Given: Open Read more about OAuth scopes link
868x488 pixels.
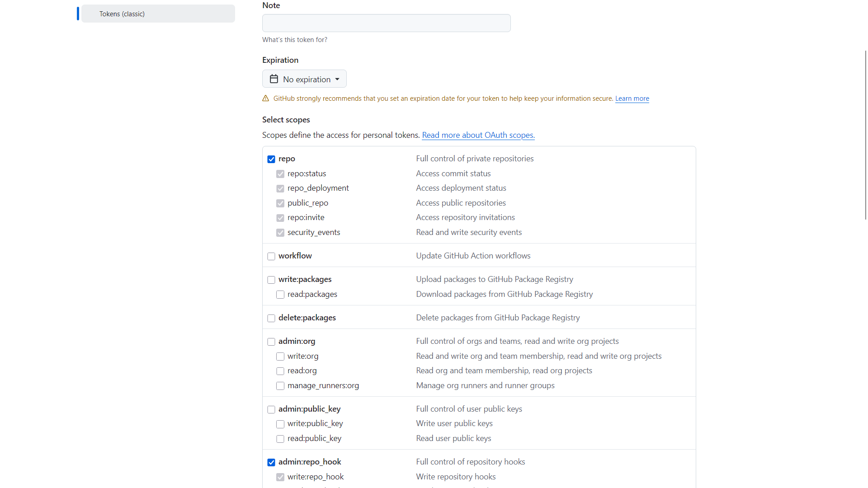Looking at the screenshot, I should [478, 135].
